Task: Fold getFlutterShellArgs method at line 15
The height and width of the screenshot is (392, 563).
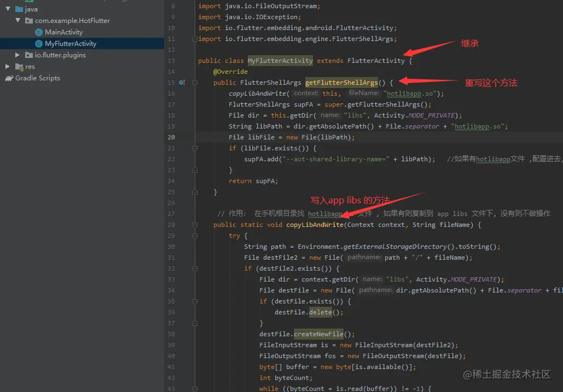Action: click(x=195, y=83)
